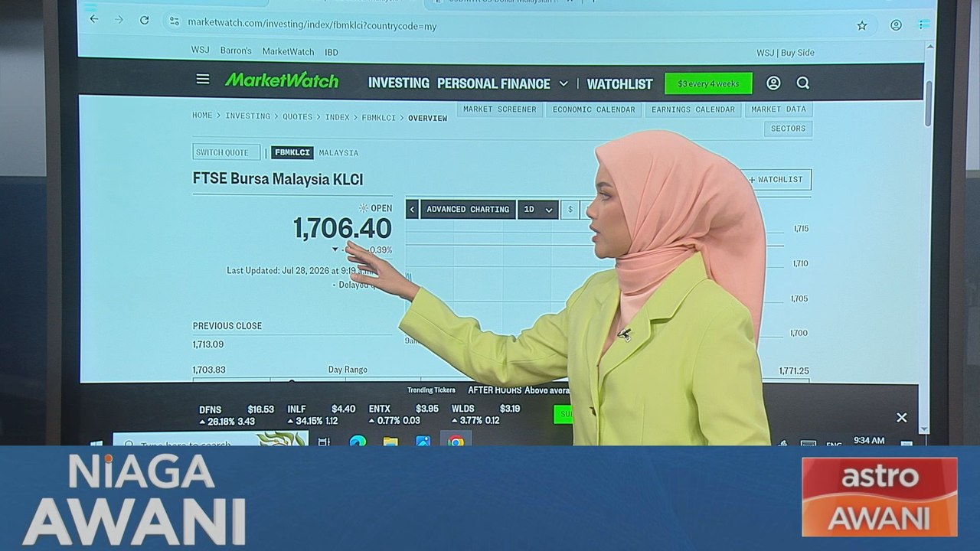
Task: Click the $3 every 4 weeks subscribe button
Action: tap(708, 83)
